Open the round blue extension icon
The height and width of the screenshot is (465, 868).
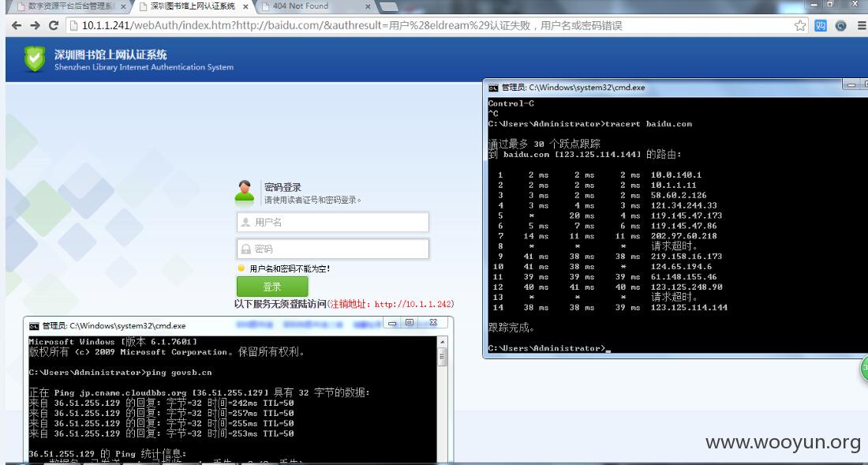pos(841,25)
